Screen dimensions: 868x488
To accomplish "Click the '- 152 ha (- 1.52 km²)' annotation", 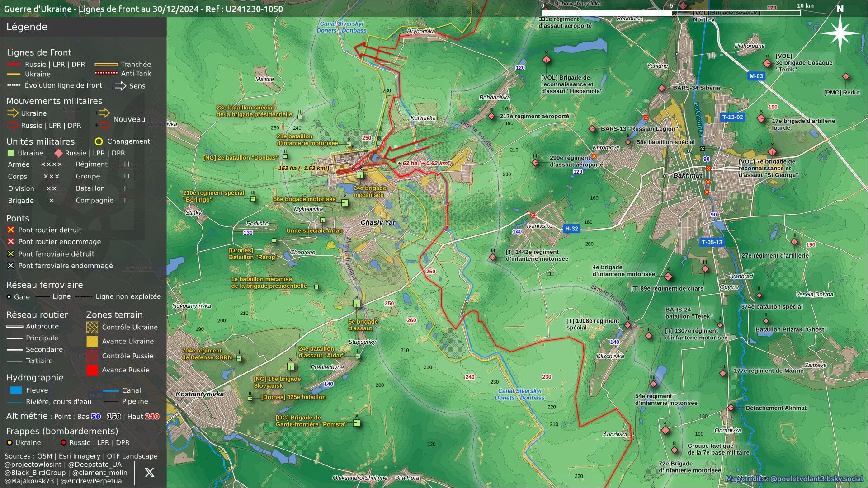I will pyautogui.click(x=302, y=169).
